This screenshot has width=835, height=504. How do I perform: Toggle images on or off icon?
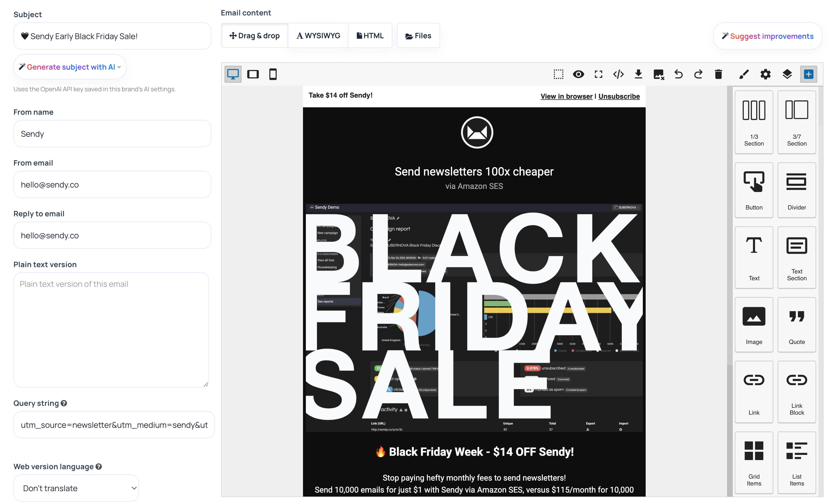[x=659, y=74]
